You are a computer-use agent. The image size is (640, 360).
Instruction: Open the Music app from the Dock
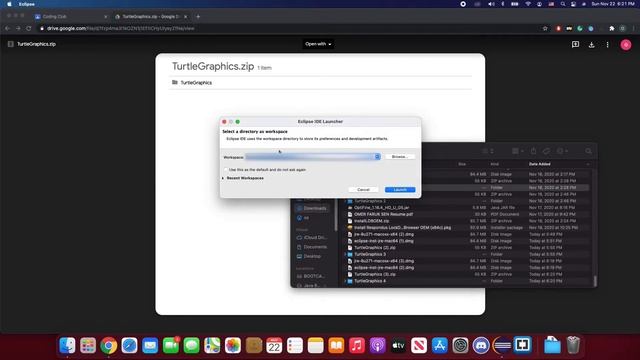357,346
